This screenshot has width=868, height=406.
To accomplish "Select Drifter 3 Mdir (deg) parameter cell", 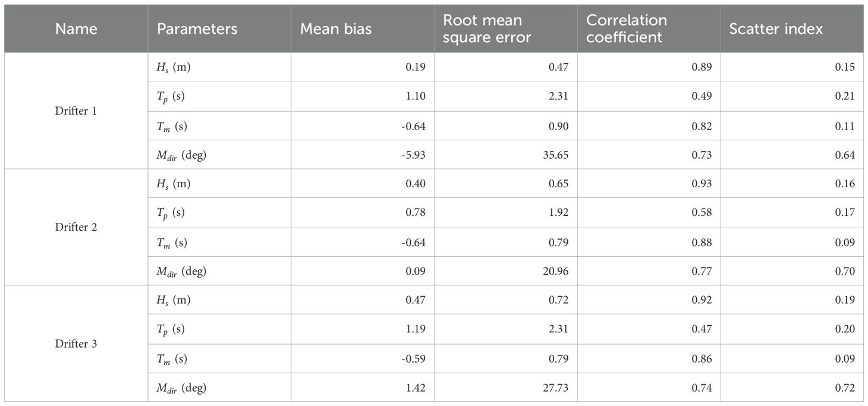I will pyautogui.click(x=182, y=388).
